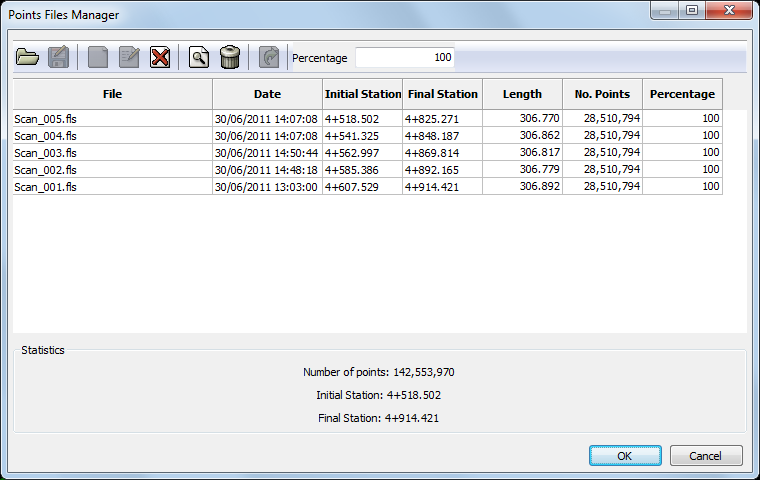
Task: Click the Length column header
Action: coord(522,94)
